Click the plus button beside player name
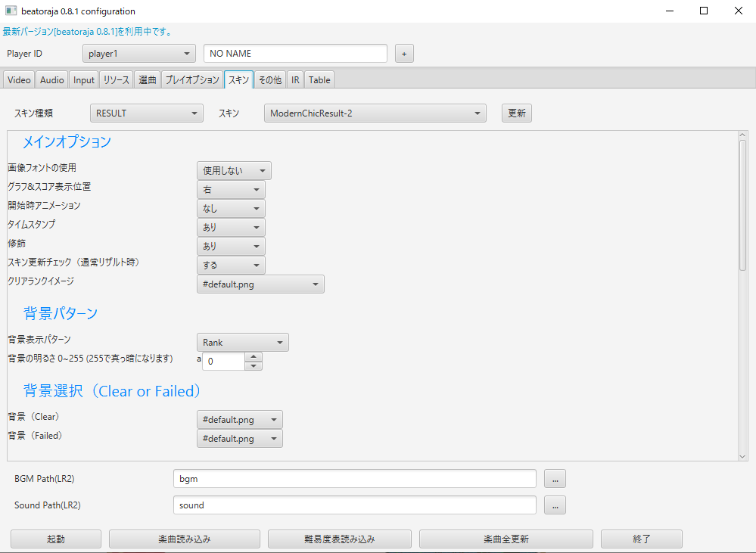756x553 pixels. click(404, 54)
